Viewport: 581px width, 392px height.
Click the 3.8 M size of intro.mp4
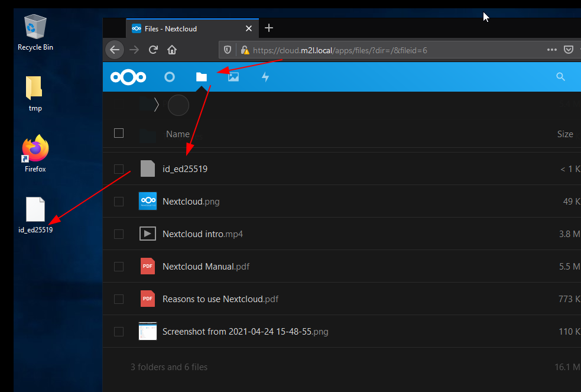coord(570,234)
